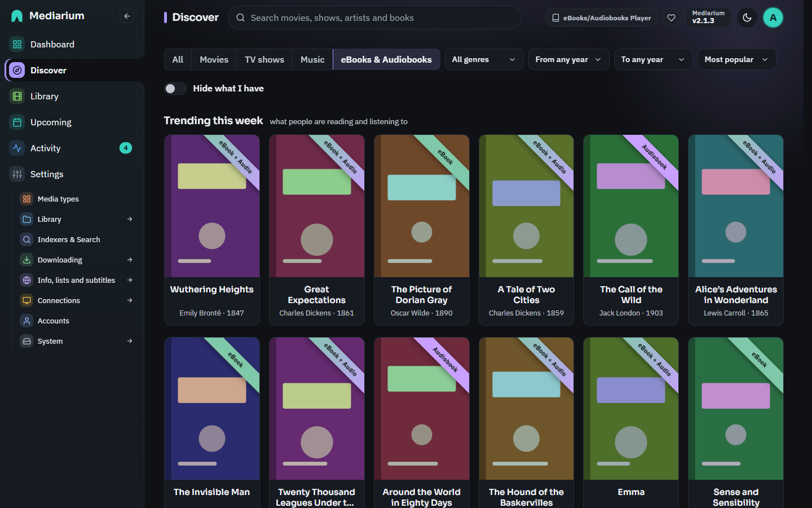Open the user avatar A menu
The width and height of the screenshot is (812, 508).
(x=773, y=17)
